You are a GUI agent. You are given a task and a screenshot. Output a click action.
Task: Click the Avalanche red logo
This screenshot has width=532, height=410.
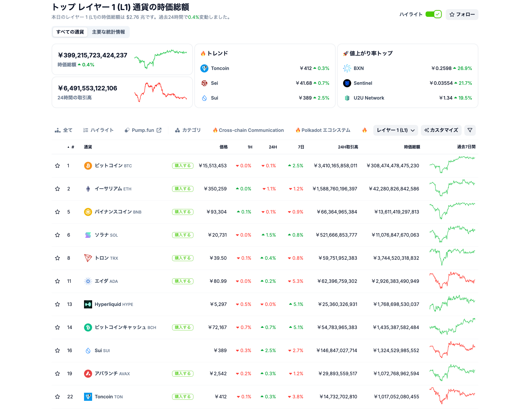pos(88,374)
